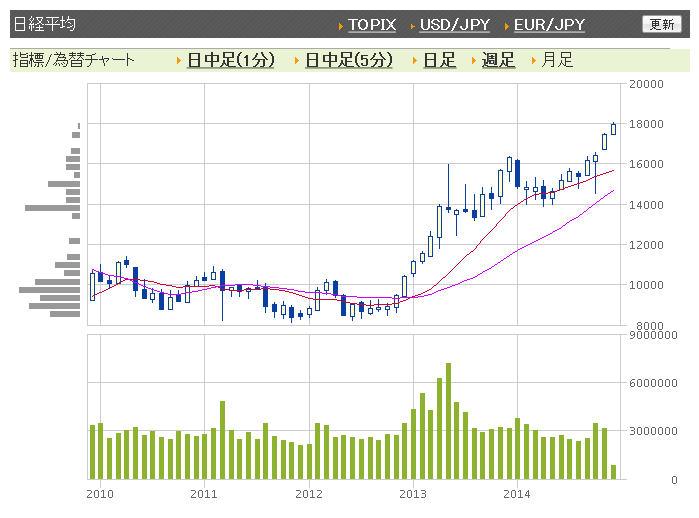This screenshot has height=518, width=699.
Task: Click orange arrow icon before 月足
Action: (534, 60)
